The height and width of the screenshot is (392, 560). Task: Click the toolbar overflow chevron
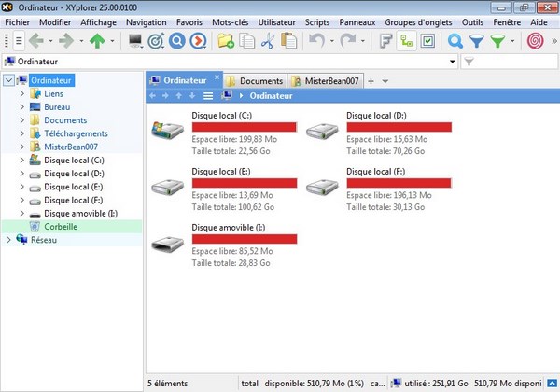click(554, 41)
